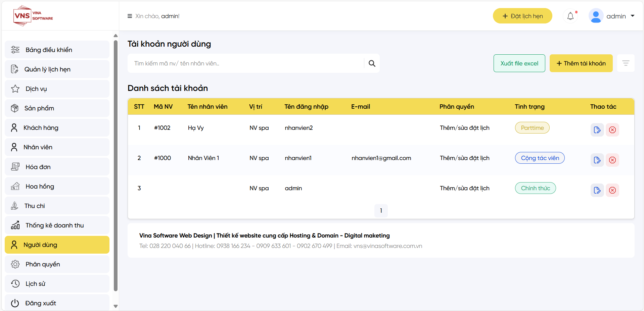The height and width of the screenshot is (311, 644).
Task: Edit account nhanvien2
Action: [x=597, y=130]
